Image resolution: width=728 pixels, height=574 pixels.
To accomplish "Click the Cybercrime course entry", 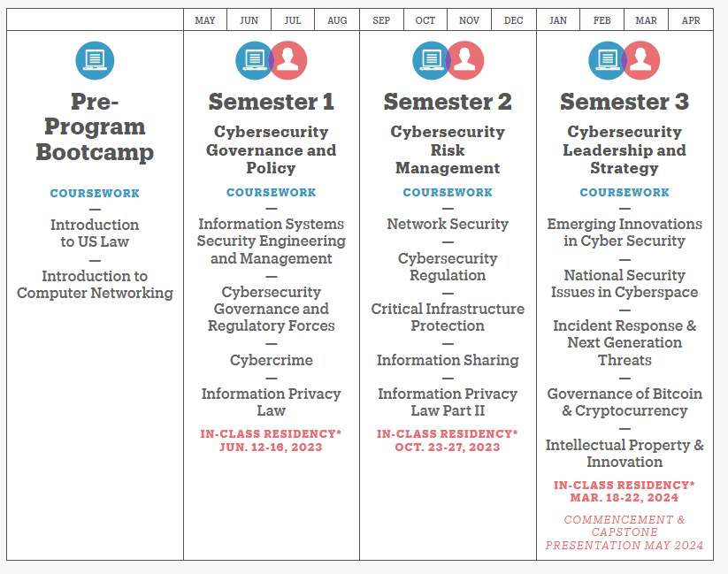I will point(272,360).
